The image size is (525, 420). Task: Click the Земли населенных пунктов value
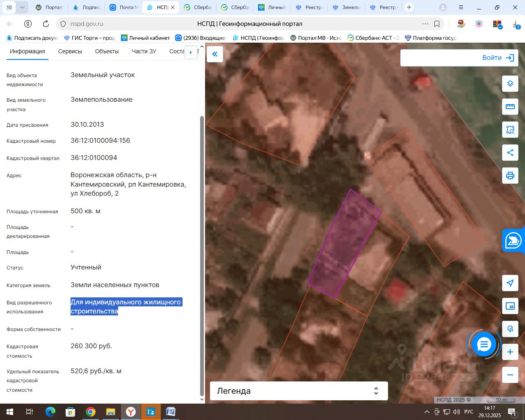tap(115, 285)
